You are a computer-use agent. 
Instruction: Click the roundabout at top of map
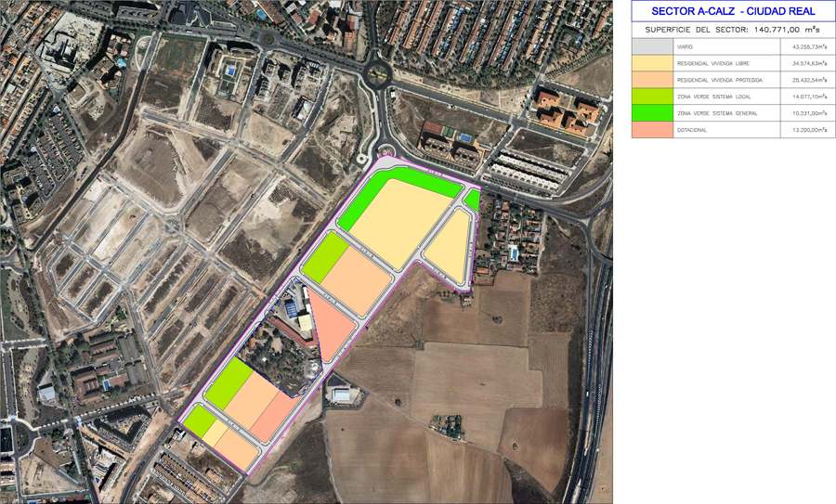pos(379,72)
